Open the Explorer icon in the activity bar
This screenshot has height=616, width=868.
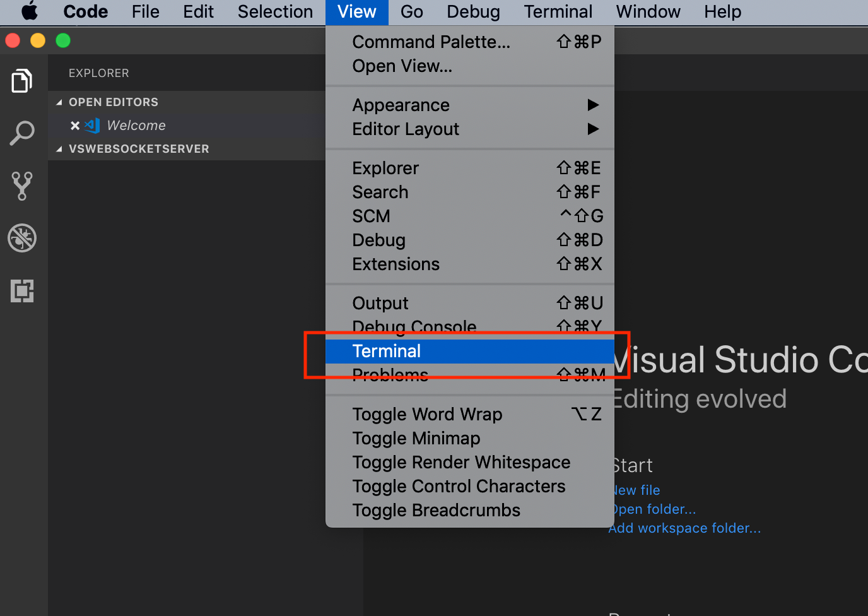click(x=22, y=81)
